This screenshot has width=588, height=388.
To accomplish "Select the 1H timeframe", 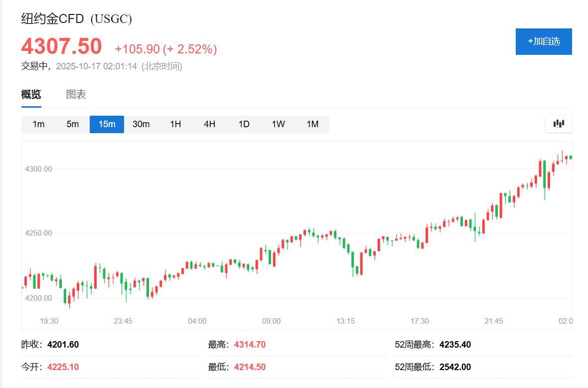I will [x=175, y=124].
